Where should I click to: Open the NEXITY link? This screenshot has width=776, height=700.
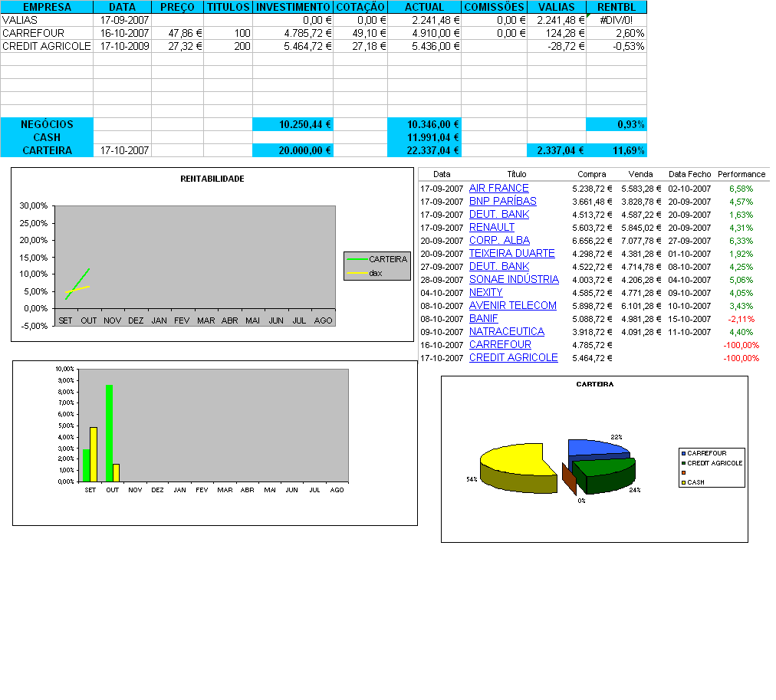click(x=486, y=292)
